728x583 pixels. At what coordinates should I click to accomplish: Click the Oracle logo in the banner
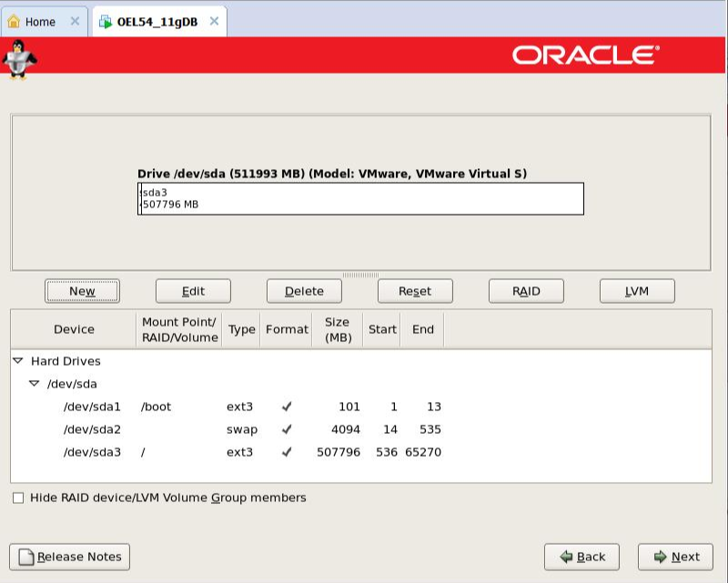(586, 55)
